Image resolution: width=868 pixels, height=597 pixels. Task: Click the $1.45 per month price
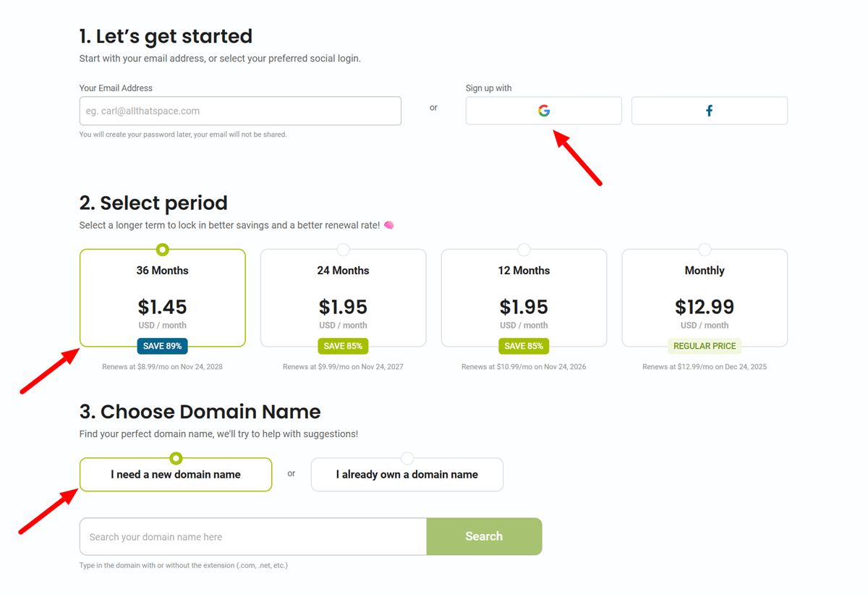(162, 307)
